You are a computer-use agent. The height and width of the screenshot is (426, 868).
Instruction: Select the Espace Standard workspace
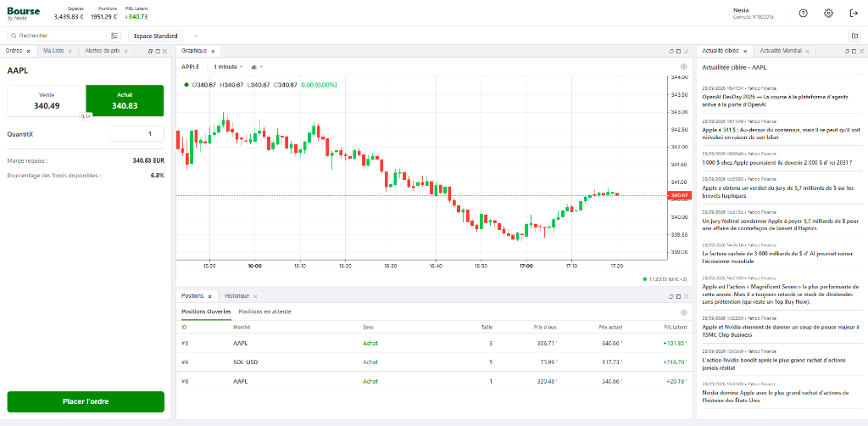(156, 36)
